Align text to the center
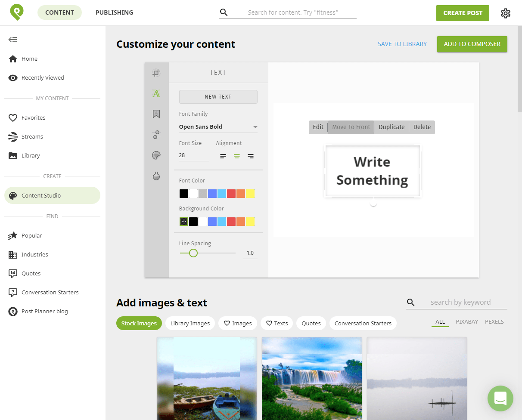This screenshot has height=420, width=522. point(237,156)
